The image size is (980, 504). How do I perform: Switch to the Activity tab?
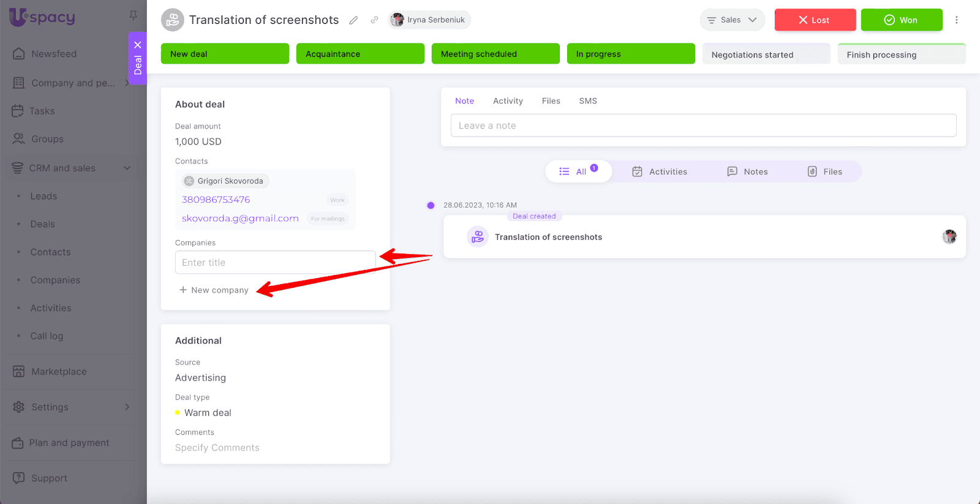point(508,101)
